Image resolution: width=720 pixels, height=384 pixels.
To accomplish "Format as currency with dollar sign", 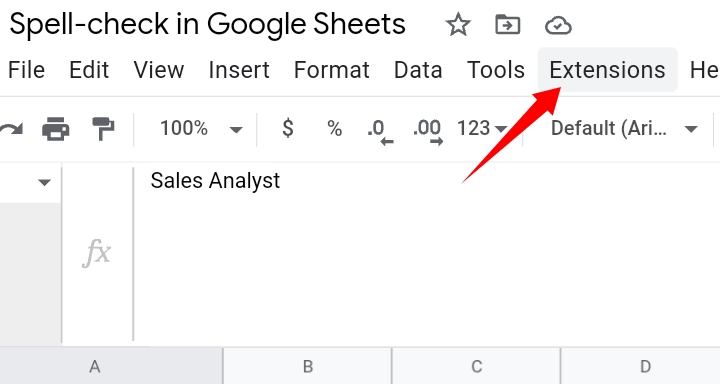I will 287,128.
